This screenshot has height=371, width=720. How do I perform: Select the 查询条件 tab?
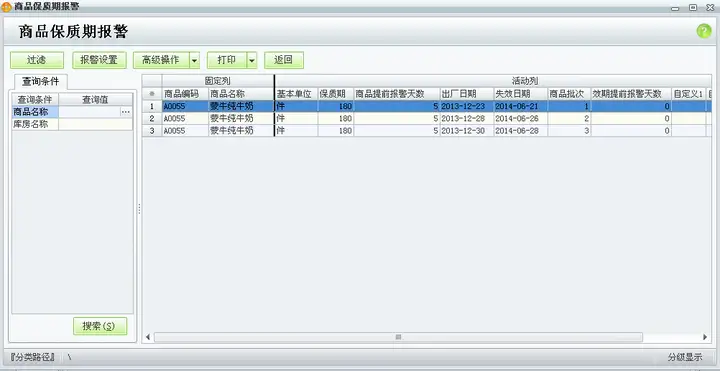click(41, 82)
